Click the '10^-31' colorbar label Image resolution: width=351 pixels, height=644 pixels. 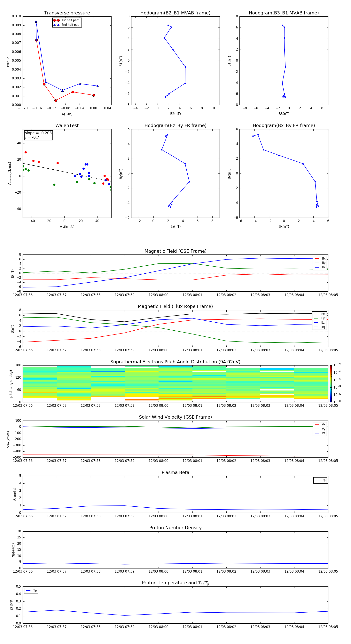pyautogui.click(x=337, y=402)
